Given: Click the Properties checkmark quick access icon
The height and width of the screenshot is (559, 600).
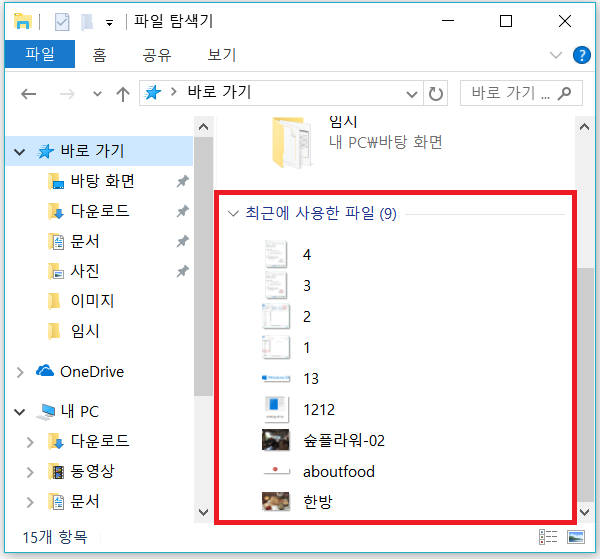Looking at the screenshot, I should pos(62,21).
